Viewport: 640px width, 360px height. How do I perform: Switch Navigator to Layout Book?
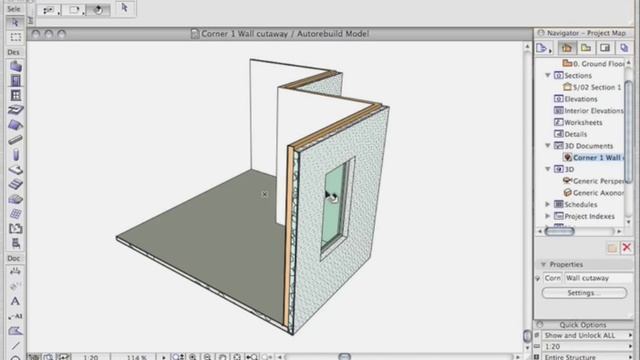click(605, 48)
